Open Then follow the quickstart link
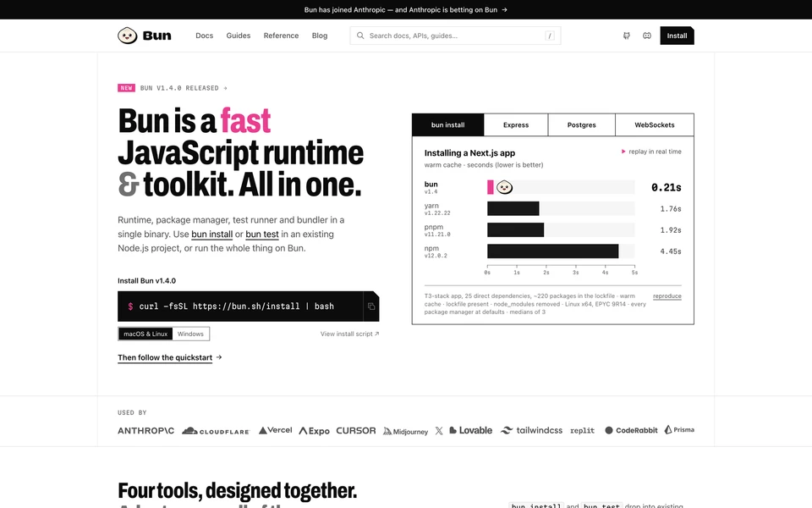Viewport: 812px width, 508px height. 170,357
